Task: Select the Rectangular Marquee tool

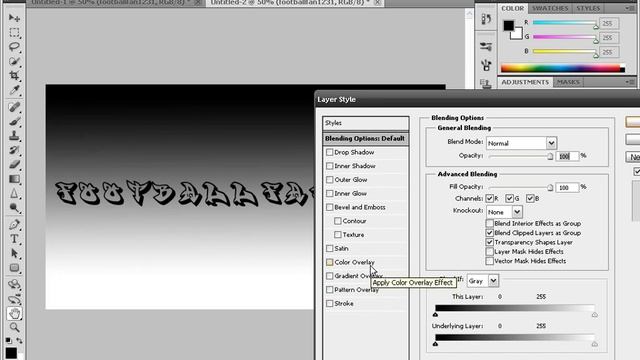Action: point(14,32)
